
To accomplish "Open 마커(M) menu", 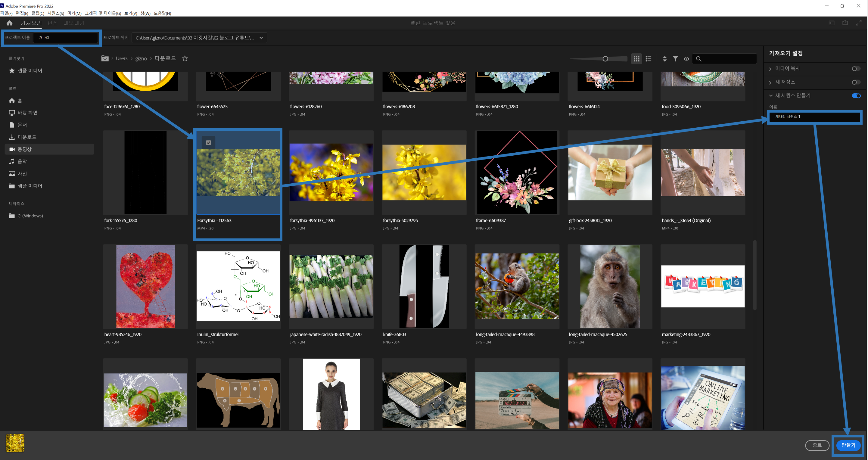I will pyautogui.click(x=74, y=13).
